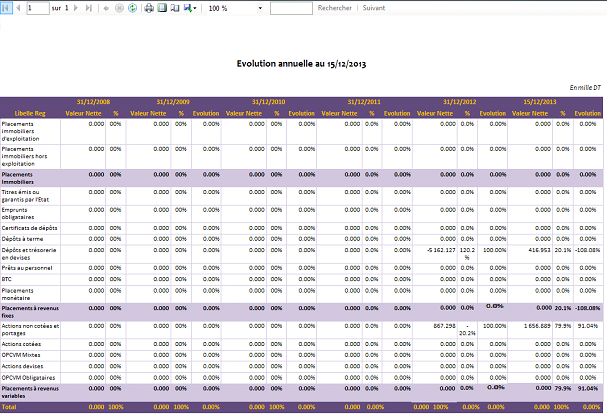Click the current page number field
Image resolution: width=608 pixels, height=416 pixels.
point(38,8)
